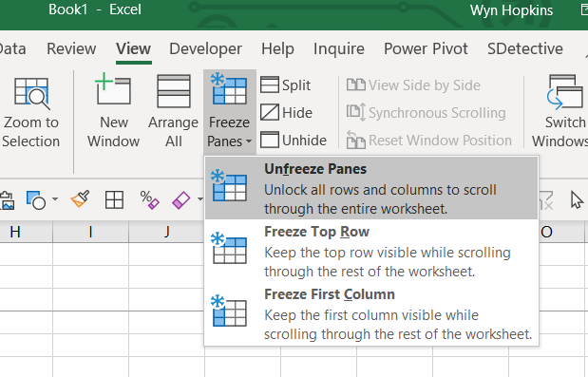Switch to the Developer tab

click(205, 48)
